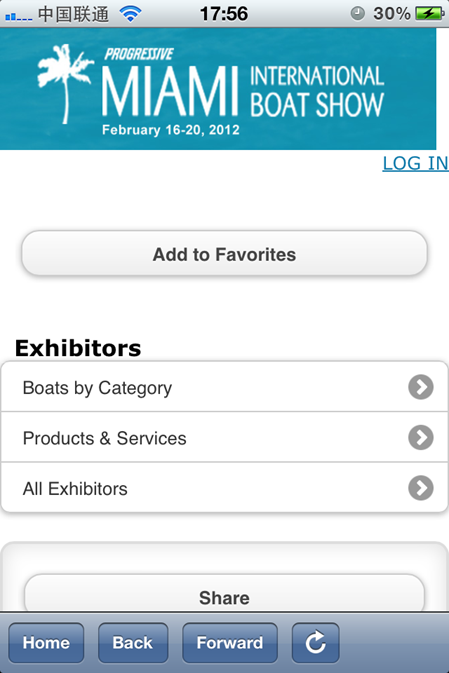Open the Products & Services list item
Screen dimensions: 449x673
(x=224, y=437)
